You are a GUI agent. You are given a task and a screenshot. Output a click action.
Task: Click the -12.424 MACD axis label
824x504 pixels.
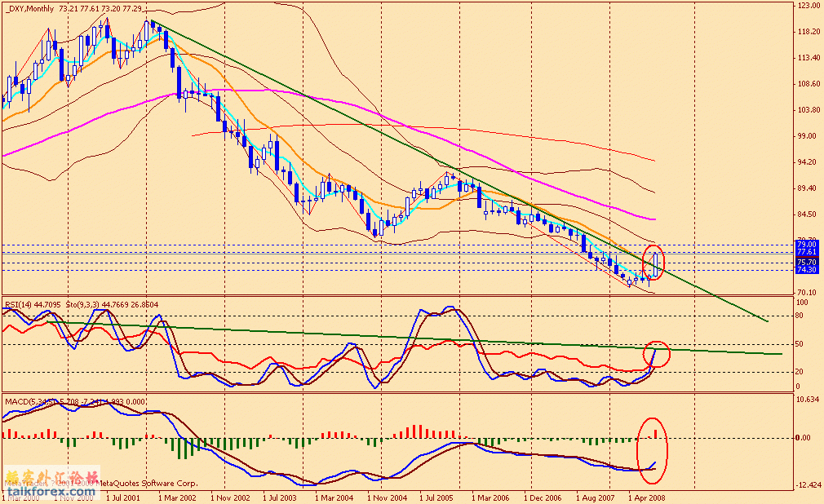[808, 484]
